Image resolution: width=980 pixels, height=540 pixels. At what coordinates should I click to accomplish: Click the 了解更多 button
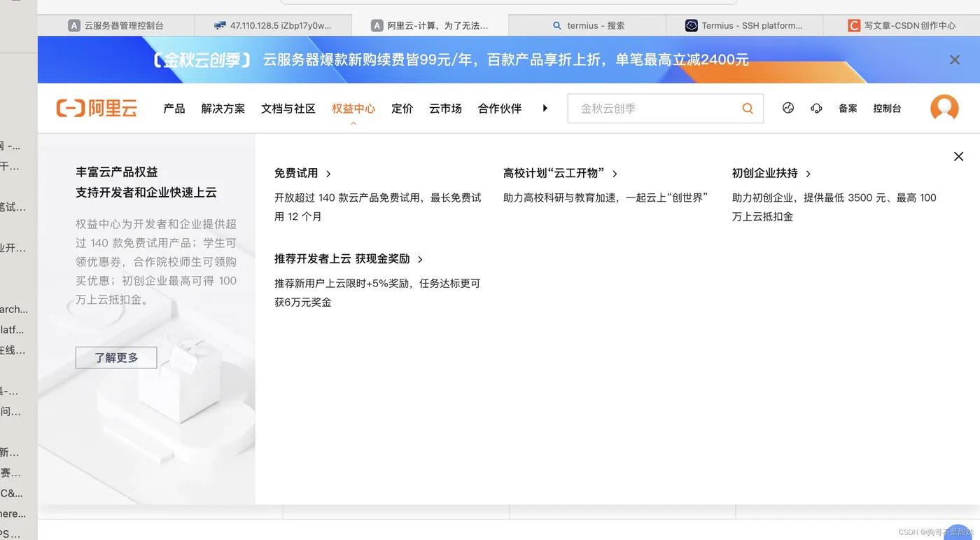tap(116, 357)
